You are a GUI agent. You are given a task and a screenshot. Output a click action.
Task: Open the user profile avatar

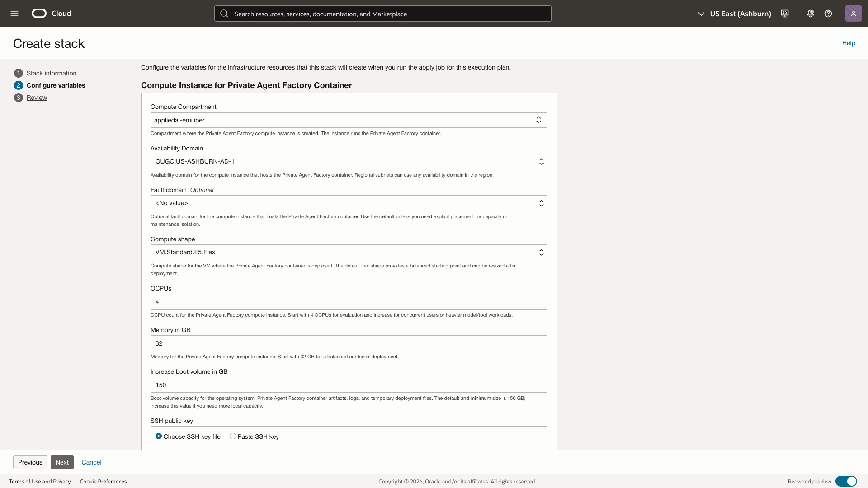point(853,14)
